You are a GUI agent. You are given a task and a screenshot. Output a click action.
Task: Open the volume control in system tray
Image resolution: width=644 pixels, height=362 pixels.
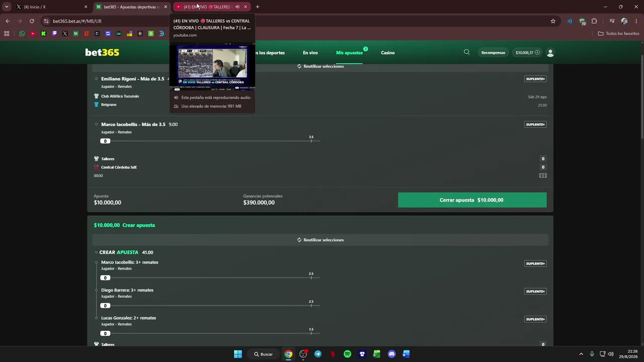[x=611, y=354]
